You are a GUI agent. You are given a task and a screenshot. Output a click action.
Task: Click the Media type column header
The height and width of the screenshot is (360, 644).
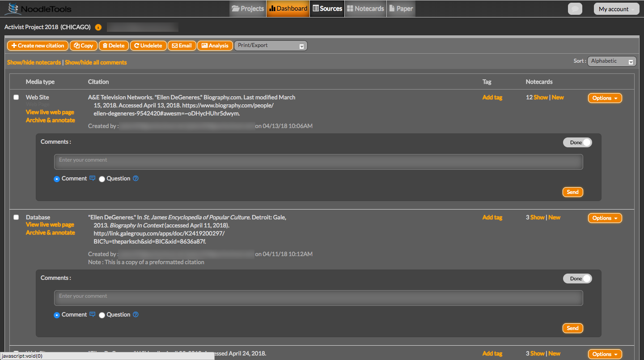[40, 81]
